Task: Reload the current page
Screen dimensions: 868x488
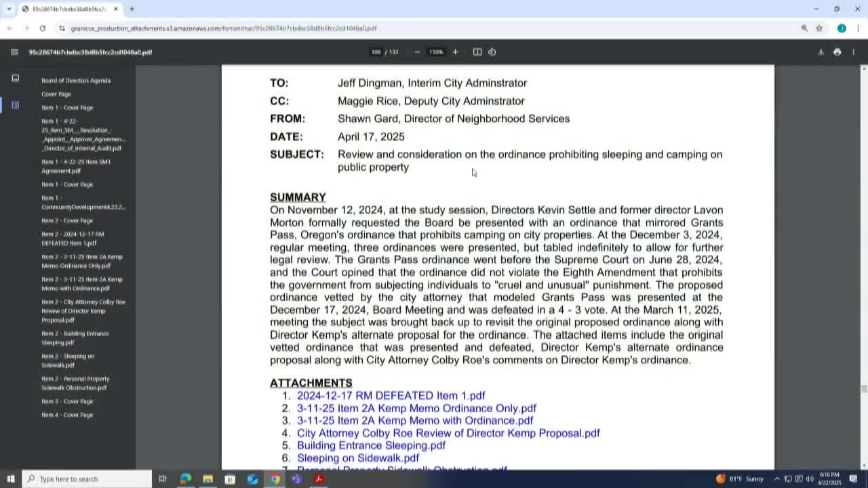Action: (42, 28)
